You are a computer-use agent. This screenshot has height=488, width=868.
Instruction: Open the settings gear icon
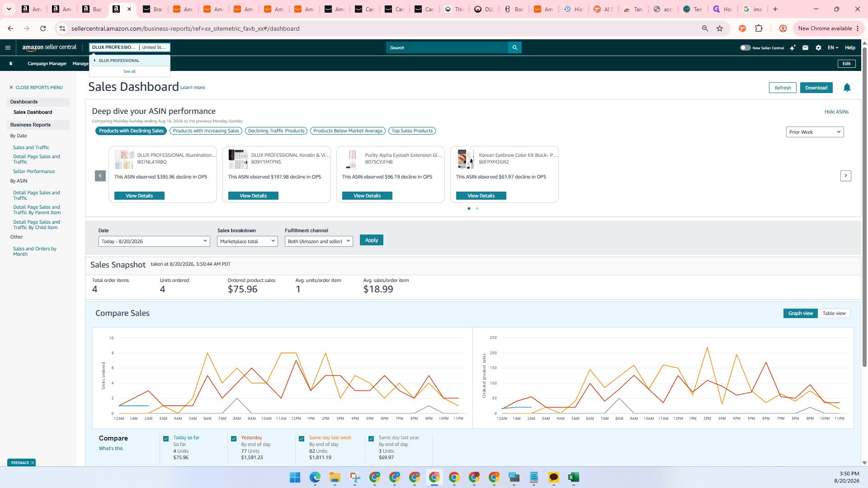click(818, 47)
